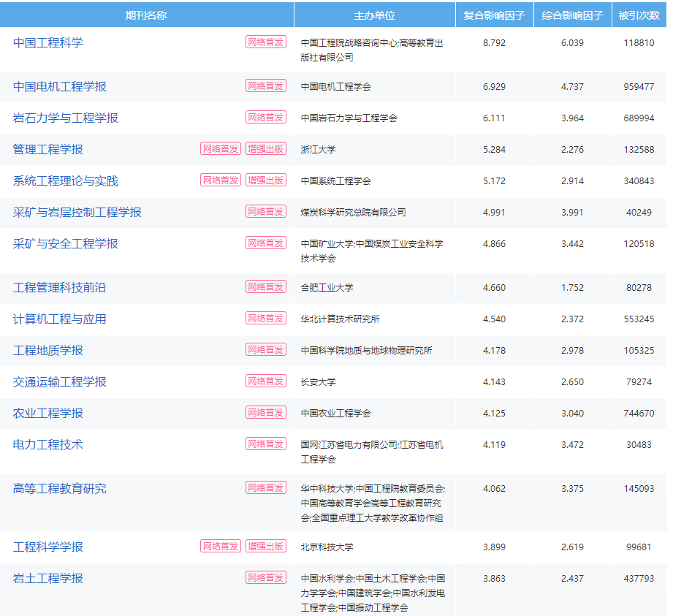Click 网络首发 tag for 工程地质学报
Image resolution: width=673 pixels, height=616 pixels.
point(266,349)
